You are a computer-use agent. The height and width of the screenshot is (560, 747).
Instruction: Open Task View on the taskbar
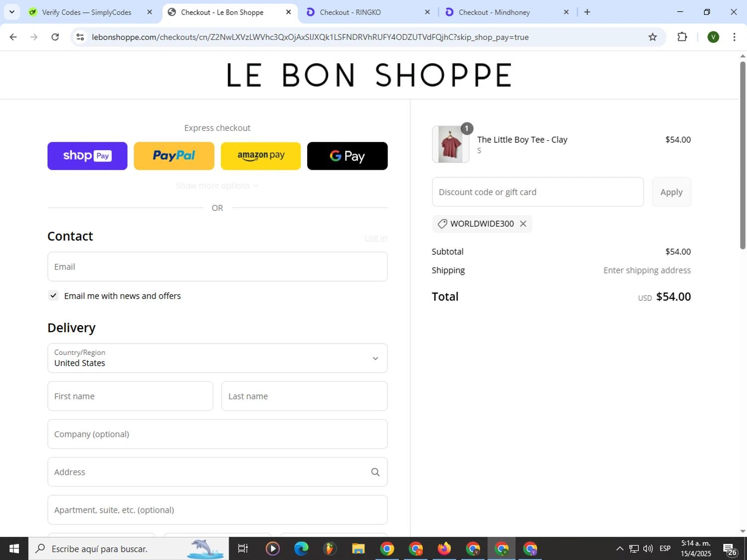tap(243, 549)
